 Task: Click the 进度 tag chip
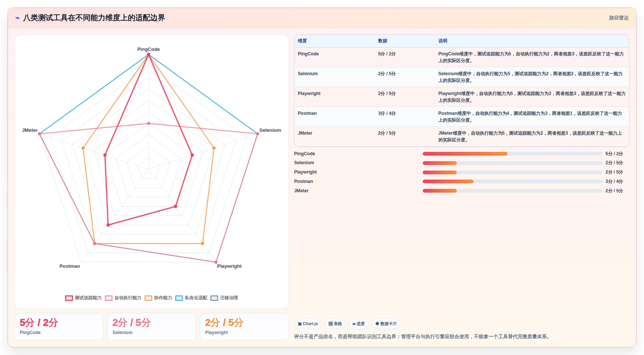pos(358,324)
